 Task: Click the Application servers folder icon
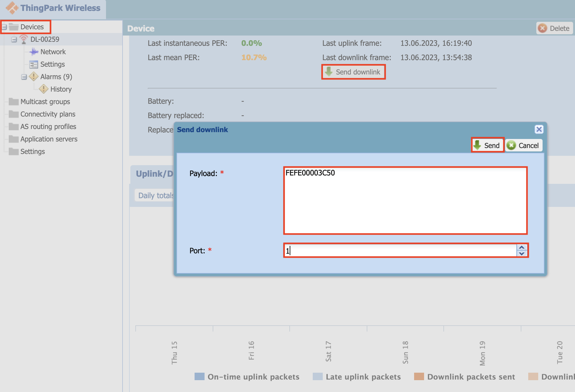14,139
